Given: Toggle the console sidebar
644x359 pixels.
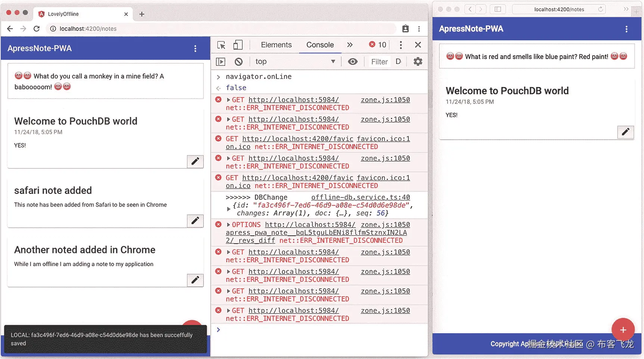Looking at the screenshot, I should [x=221, y=62].
